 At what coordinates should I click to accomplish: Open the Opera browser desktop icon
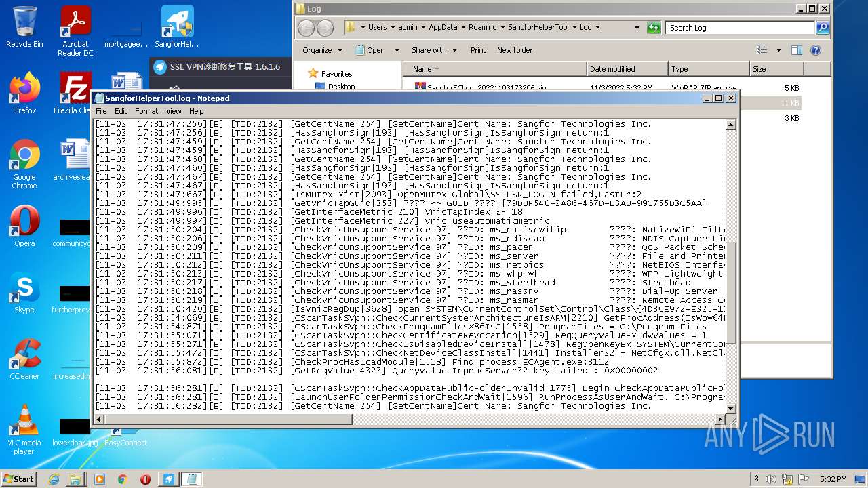pos(24,227)
